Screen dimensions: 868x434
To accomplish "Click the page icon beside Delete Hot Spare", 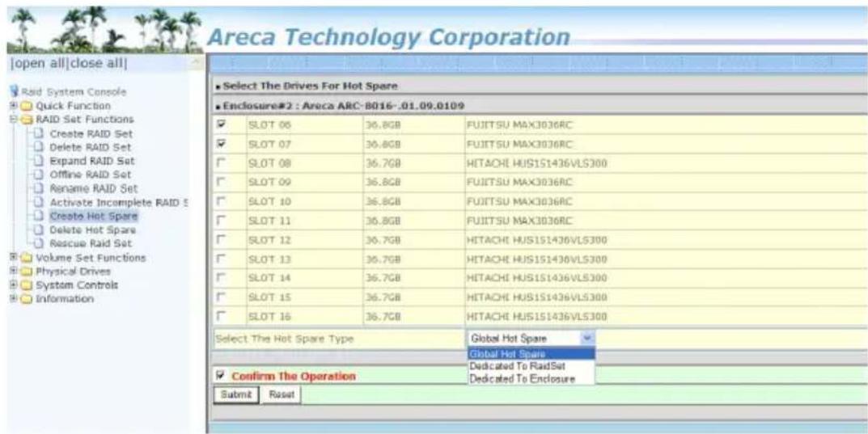I will pos(38,230).
